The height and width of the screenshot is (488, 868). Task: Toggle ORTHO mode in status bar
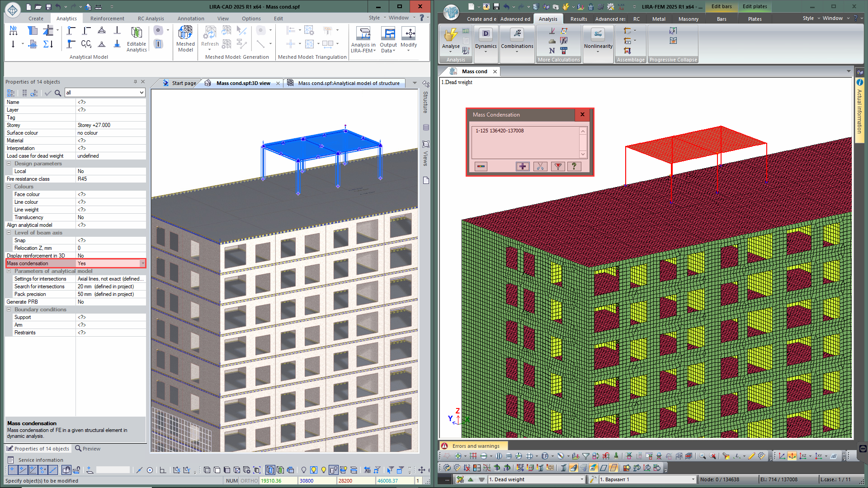coord(249,481)
